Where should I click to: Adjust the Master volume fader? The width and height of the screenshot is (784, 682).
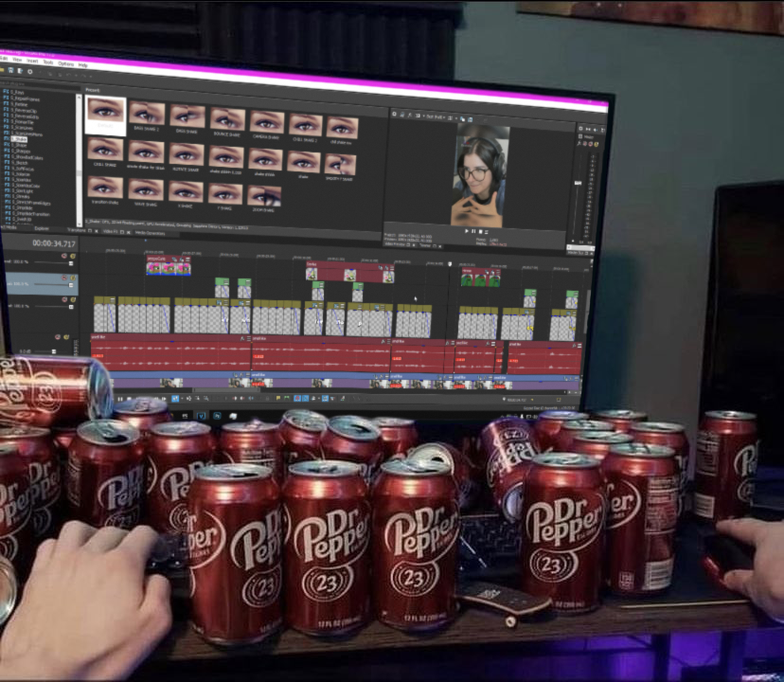tap(53, 350)
